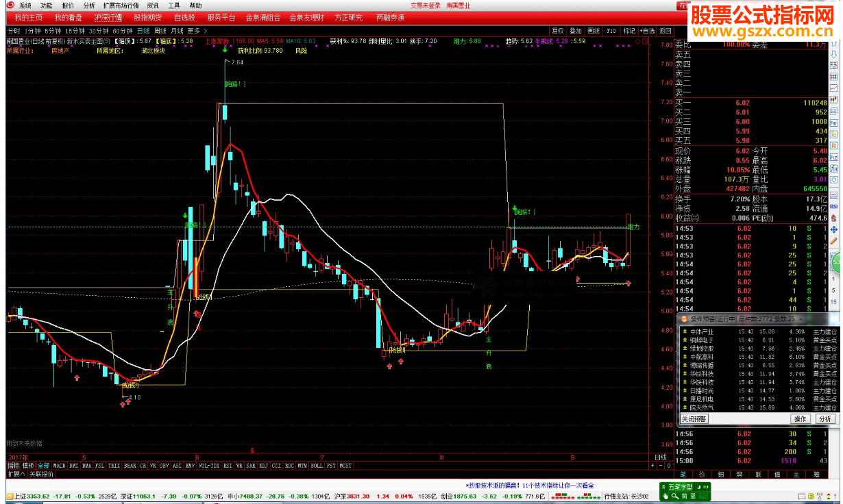The height and width of the screenshot is (504, 843).
Task: Click the 画线 drawing button
Action: tap(594, 31)
